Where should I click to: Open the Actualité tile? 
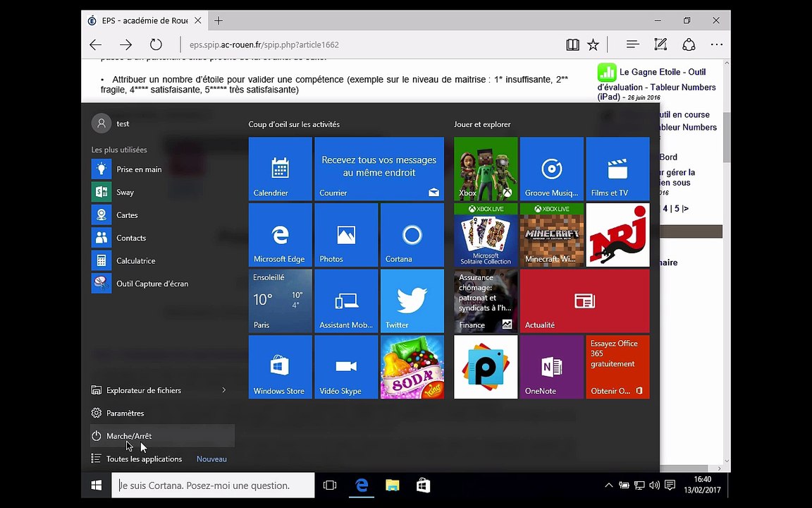pos(584,301)
